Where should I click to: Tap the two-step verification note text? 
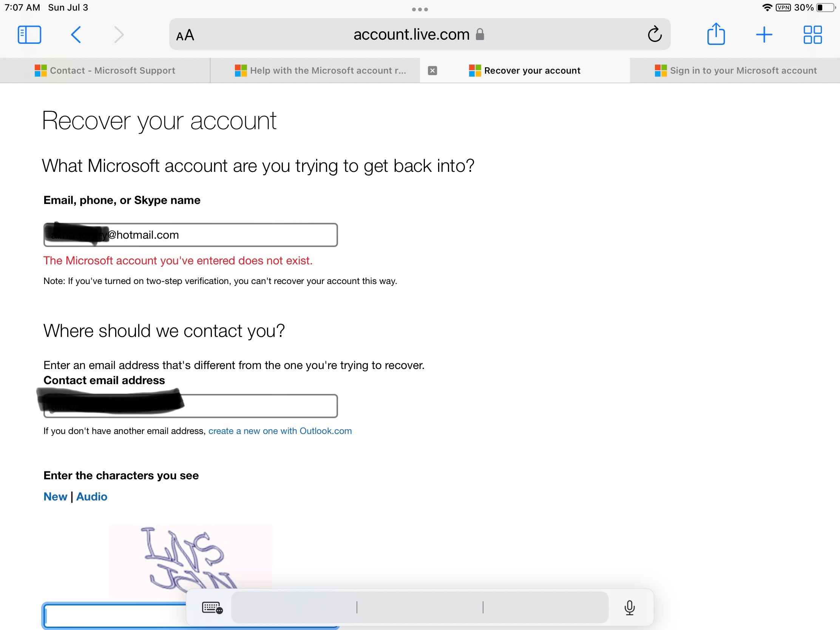220,281
